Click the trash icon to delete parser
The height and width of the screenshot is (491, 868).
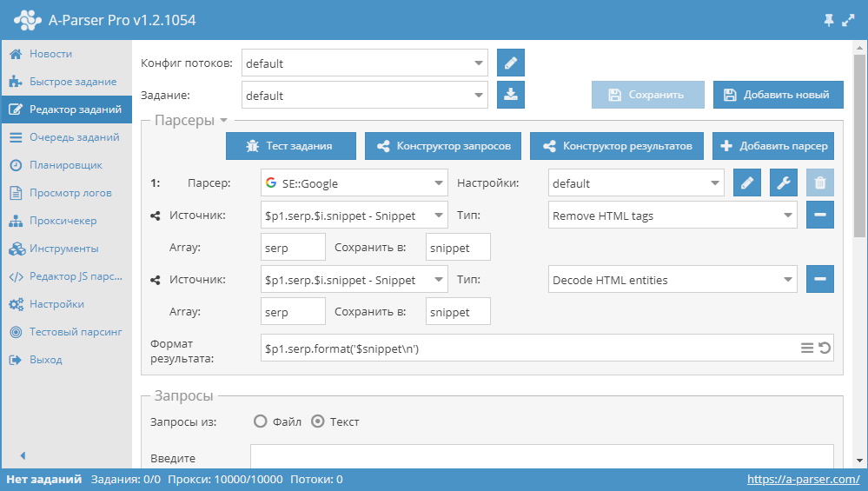coord(820,182)
